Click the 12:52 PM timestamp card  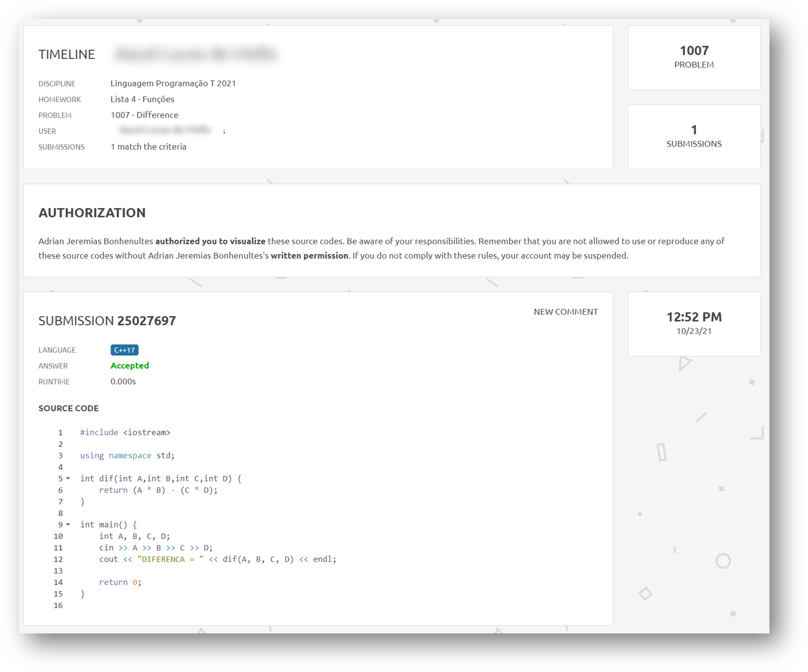coord(694,323)
